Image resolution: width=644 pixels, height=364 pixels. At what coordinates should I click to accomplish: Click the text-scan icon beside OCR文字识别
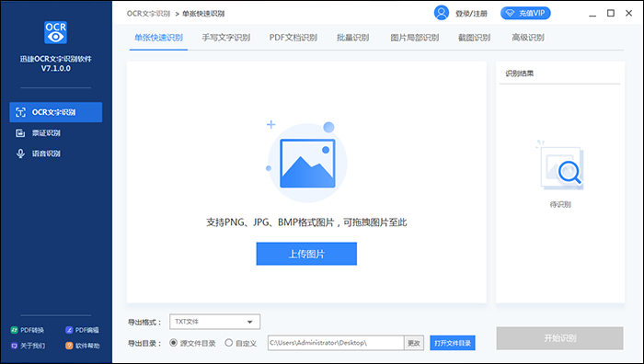(x=20, y=112)
